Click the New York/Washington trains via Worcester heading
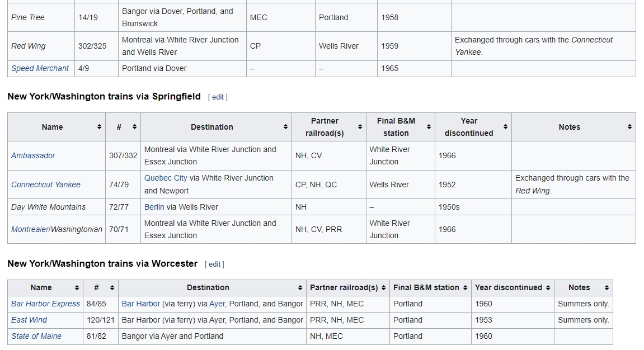The image size is (644, 350). (102, 264)
